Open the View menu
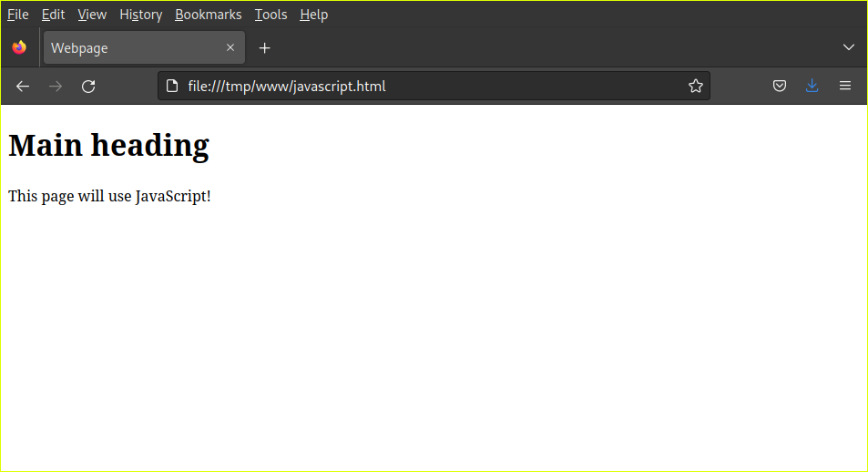868x472 pixels. (92, 15)
